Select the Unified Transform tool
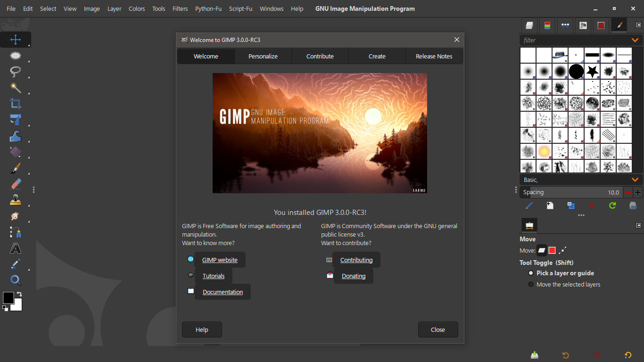 tap(16, 120)
